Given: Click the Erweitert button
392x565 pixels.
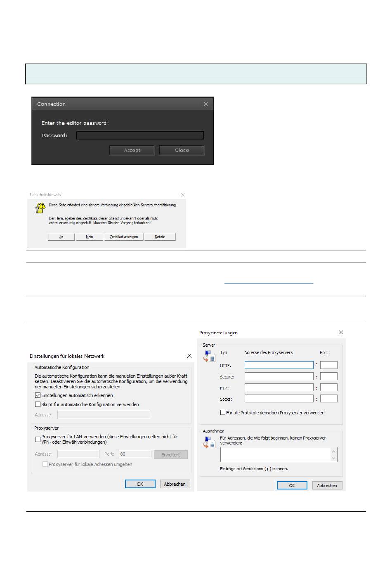Looking at the screenshot, I should [171, 454].
